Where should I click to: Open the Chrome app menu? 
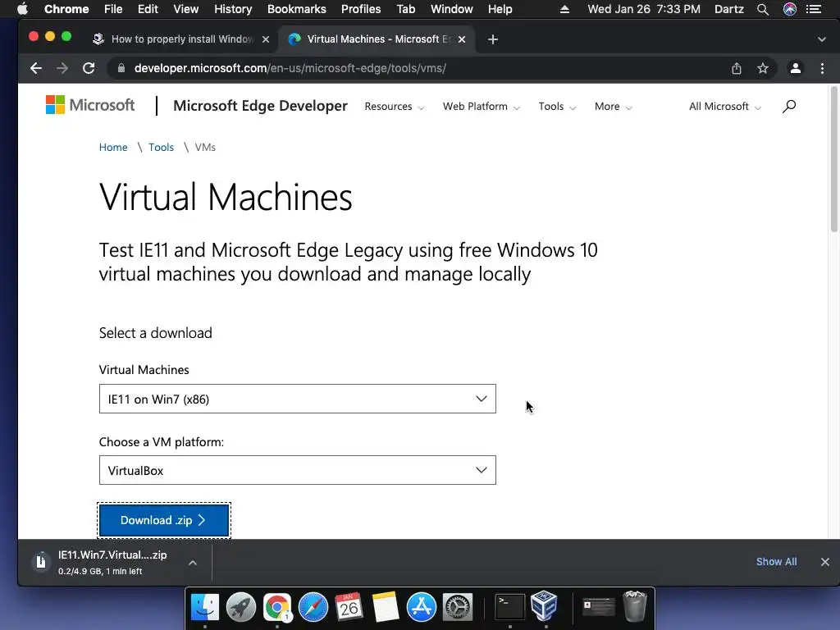click(x=66, y=9)
